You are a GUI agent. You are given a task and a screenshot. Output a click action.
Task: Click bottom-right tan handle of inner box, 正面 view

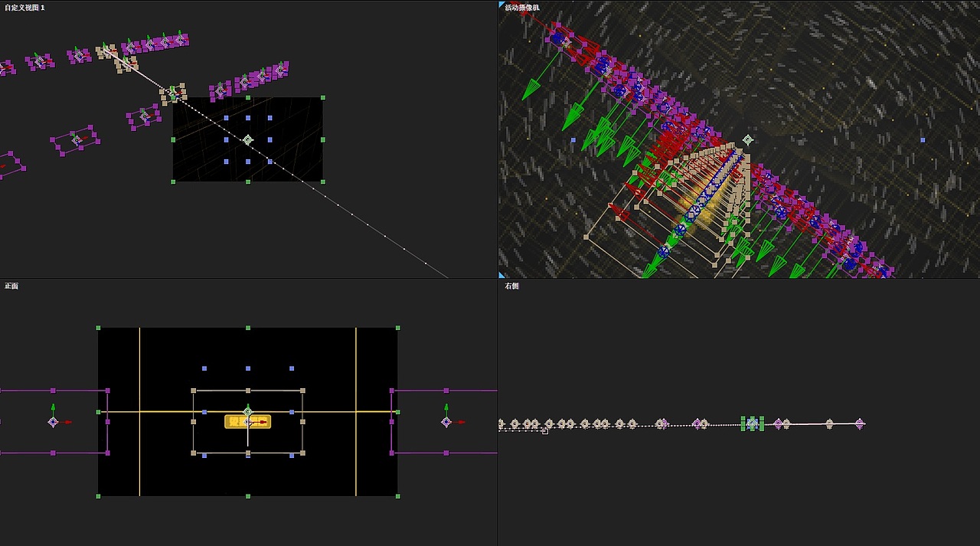coord(302,453)
